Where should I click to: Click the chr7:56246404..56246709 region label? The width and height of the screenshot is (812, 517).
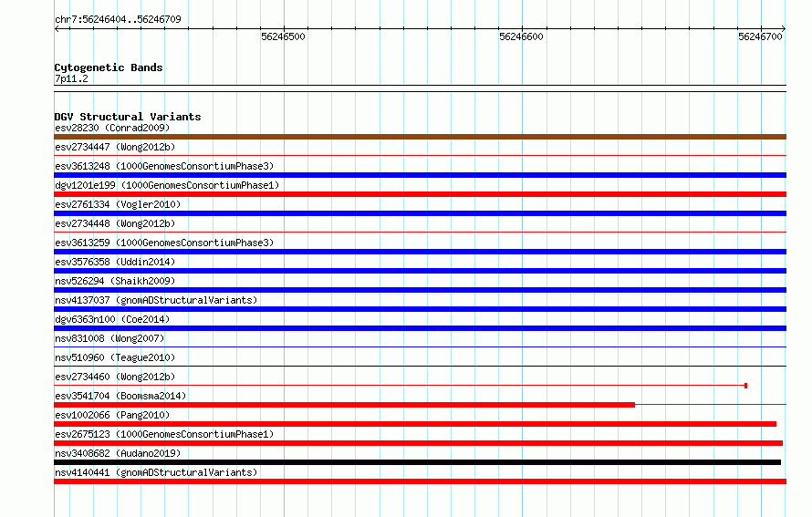[x=118, y=19]
